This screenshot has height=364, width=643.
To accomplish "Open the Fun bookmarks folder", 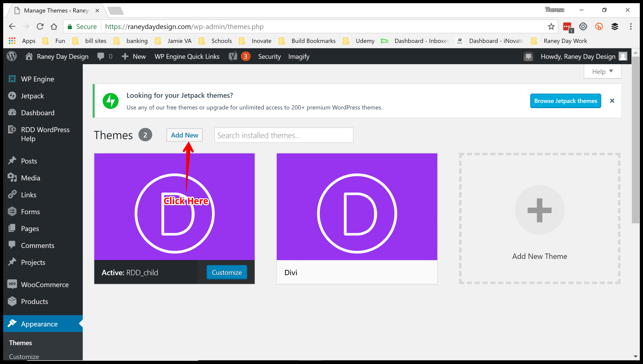I will (54, 41).
